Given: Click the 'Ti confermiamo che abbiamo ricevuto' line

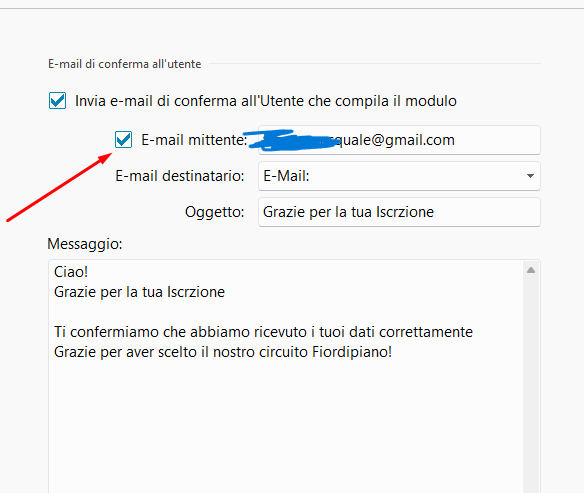Looking at the screenshot, I should tap(263, 332).
